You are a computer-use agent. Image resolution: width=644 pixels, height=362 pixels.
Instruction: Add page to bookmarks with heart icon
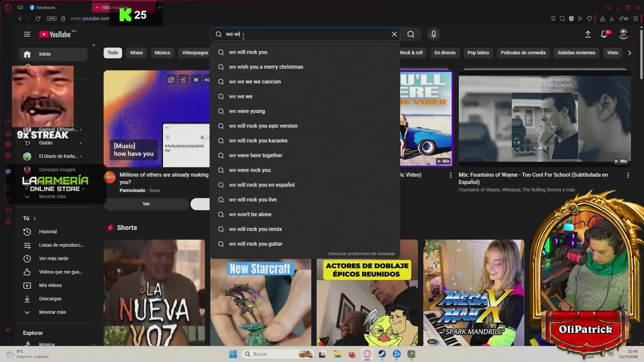[x=589, y=19]
